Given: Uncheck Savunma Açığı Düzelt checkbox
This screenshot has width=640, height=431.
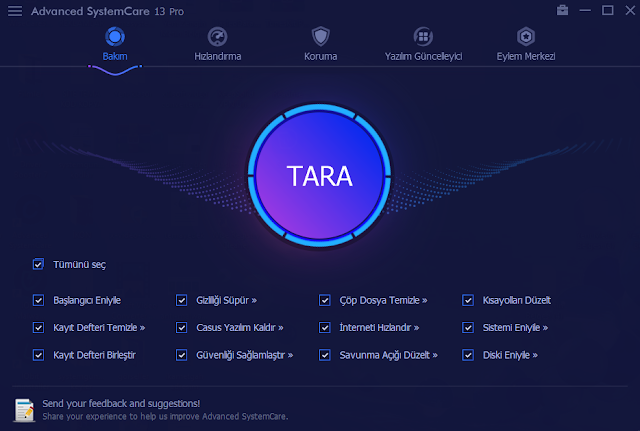Looking at the screenshot, I should click(324, 355).
